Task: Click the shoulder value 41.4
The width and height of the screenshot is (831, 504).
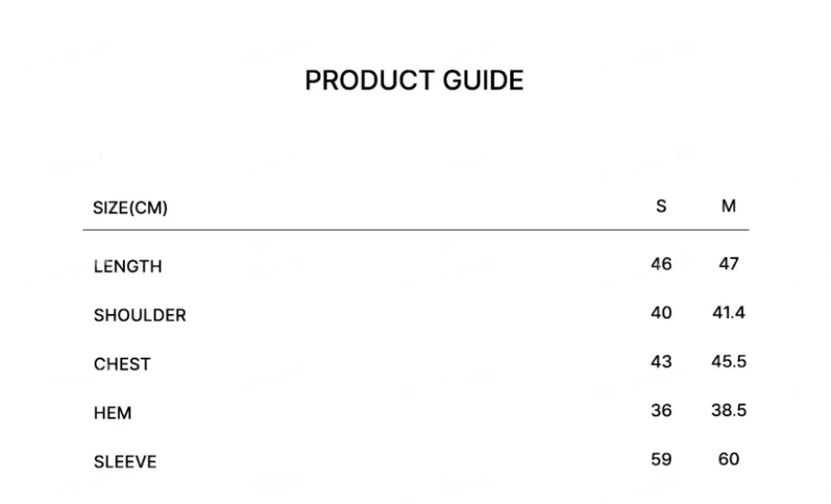Action: 729,313
